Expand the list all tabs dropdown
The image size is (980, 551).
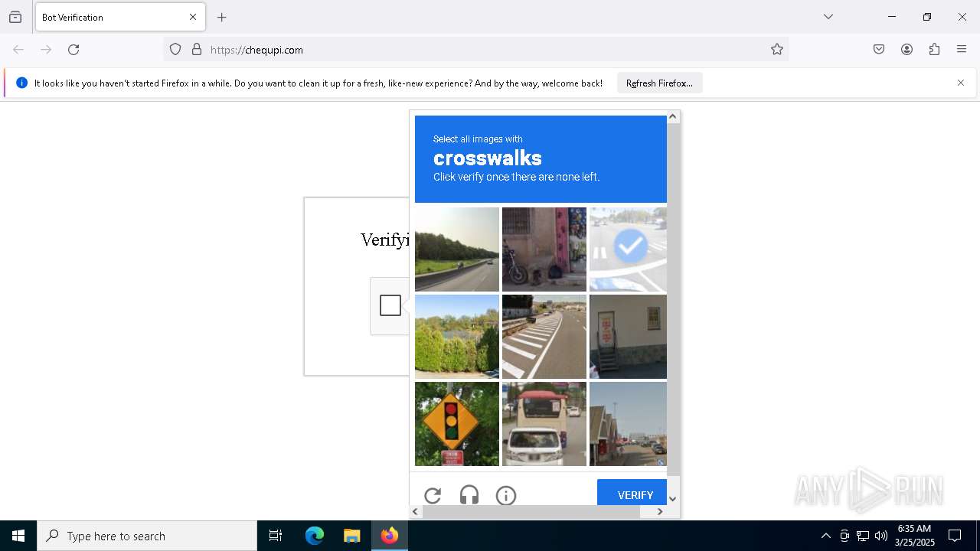[x=828, y=17]
